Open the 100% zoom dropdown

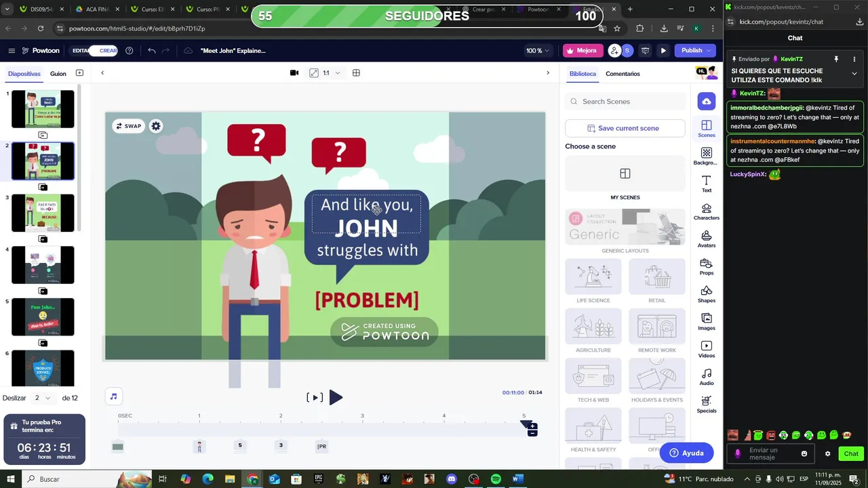[x=538, y=51]
